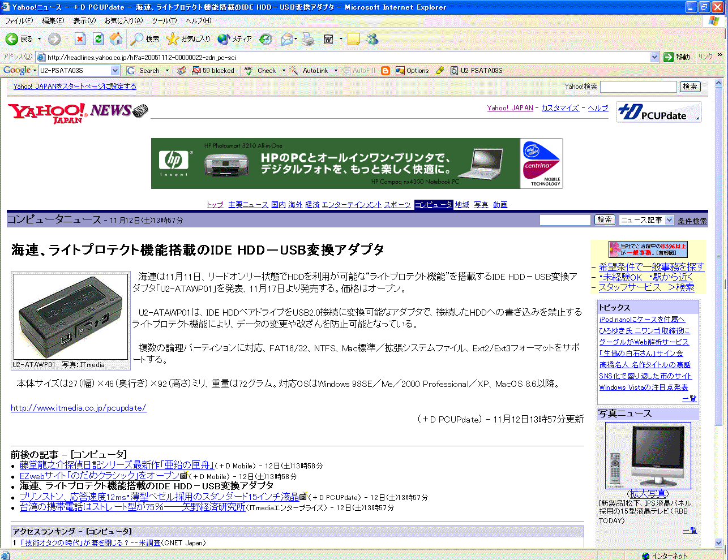Click the Yahoo! JAPANをスタートページに設定する link

75,87
